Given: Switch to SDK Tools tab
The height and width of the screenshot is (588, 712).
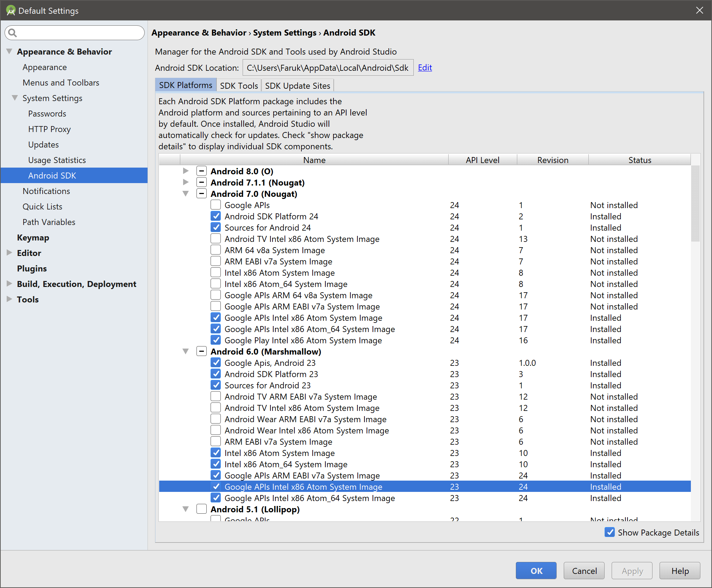Looking at the screenshot, I should [x=239, y=86].
